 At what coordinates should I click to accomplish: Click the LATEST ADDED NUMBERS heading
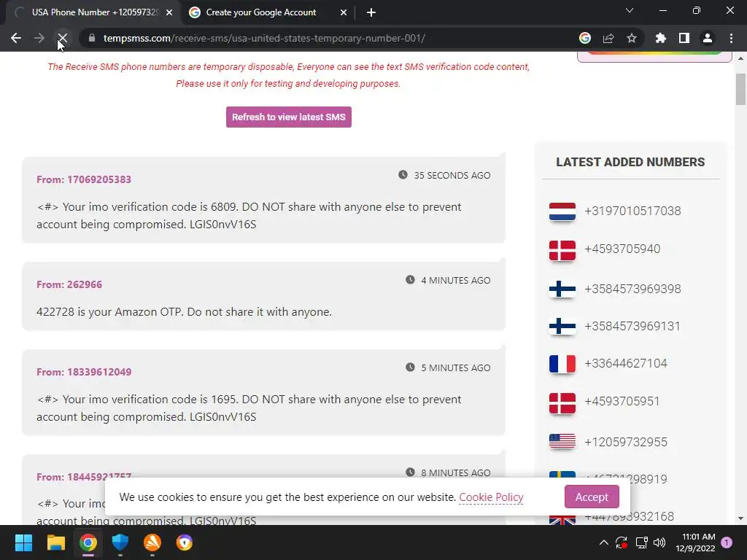(x=630, y=162)
